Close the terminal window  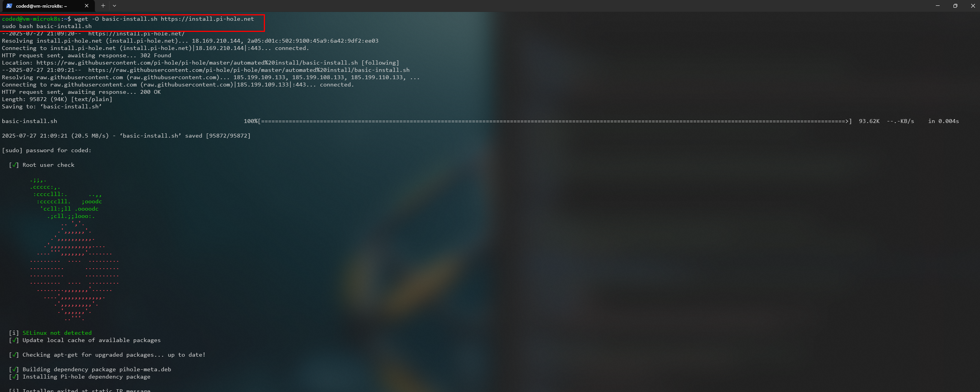coord(973,6)
